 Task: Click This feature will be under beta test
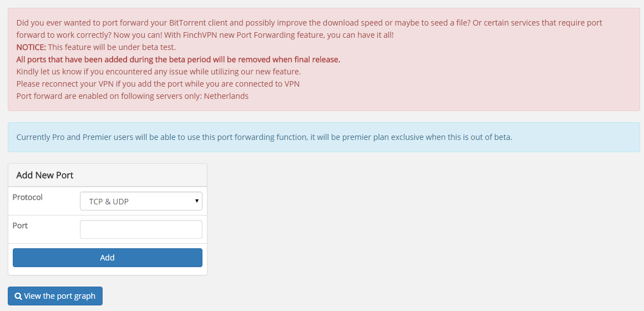pyautogui.click(x=111, y=47)
